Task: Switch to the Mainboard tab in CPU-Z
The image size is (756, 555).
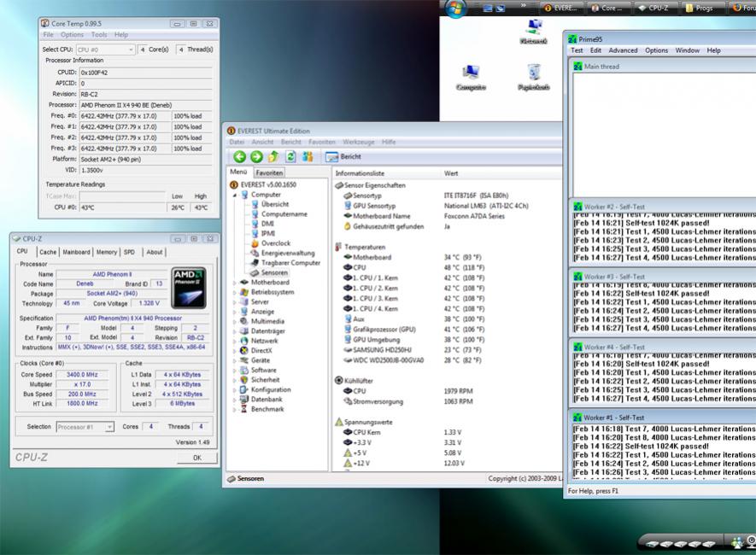Action: (76, 252)
